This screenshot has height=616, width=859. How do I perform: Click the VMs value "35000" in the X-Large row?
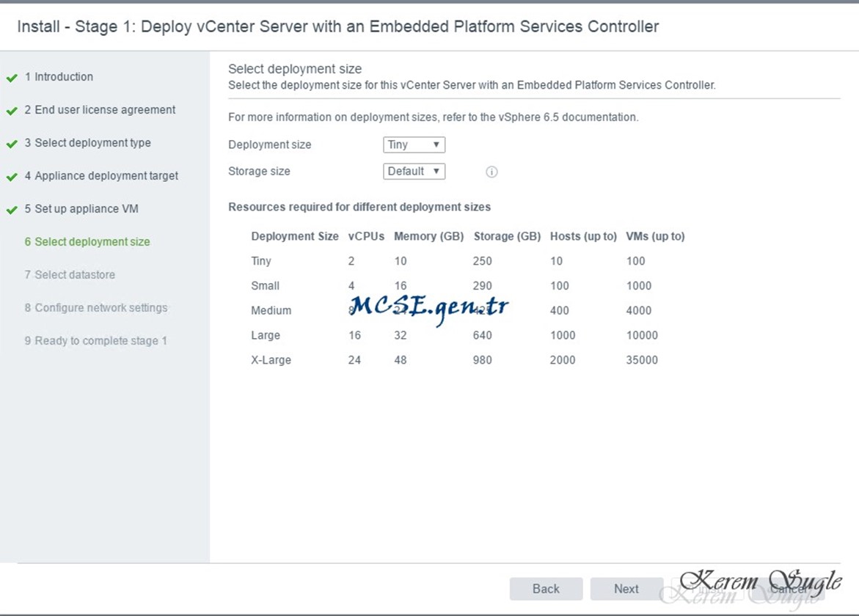pos(642,360)
